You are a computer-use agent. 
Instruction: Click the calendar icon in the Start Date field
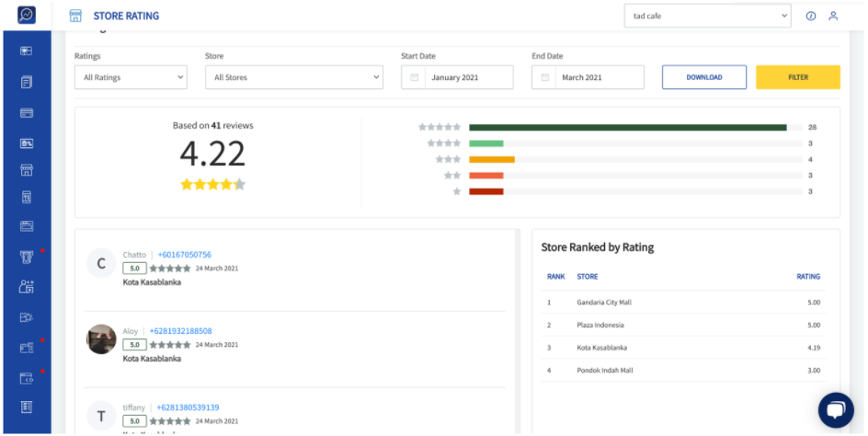point(414,77)
